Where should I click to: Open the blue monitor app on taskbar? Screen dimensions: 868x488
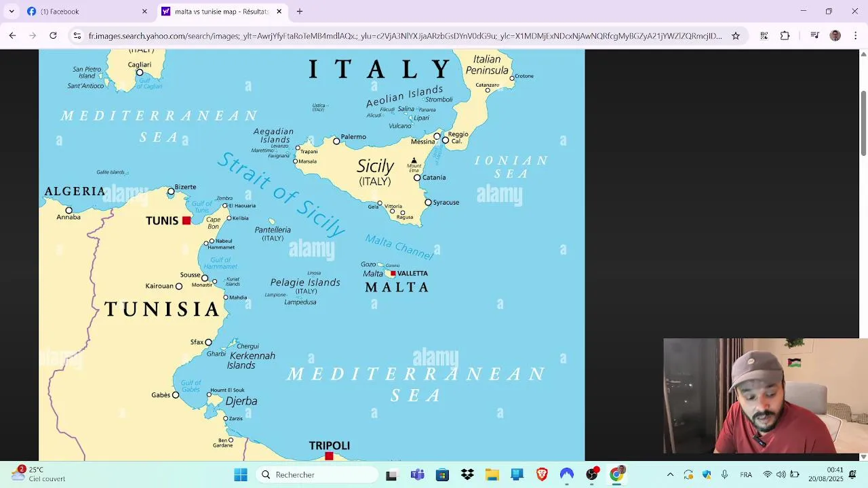(x=517, y=474)
